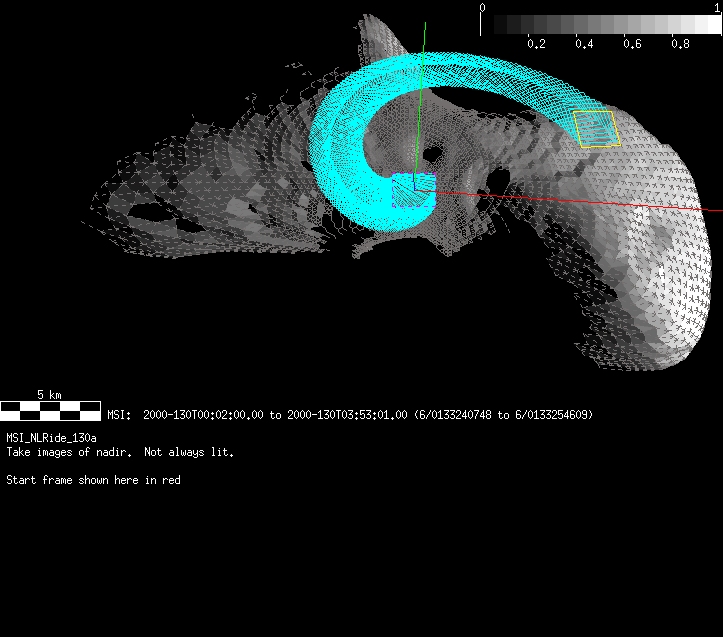Click the 0 label on the color scale
The height and width of the screenshot is (637, 723).
pyautogui.click(x=482, y=7)
